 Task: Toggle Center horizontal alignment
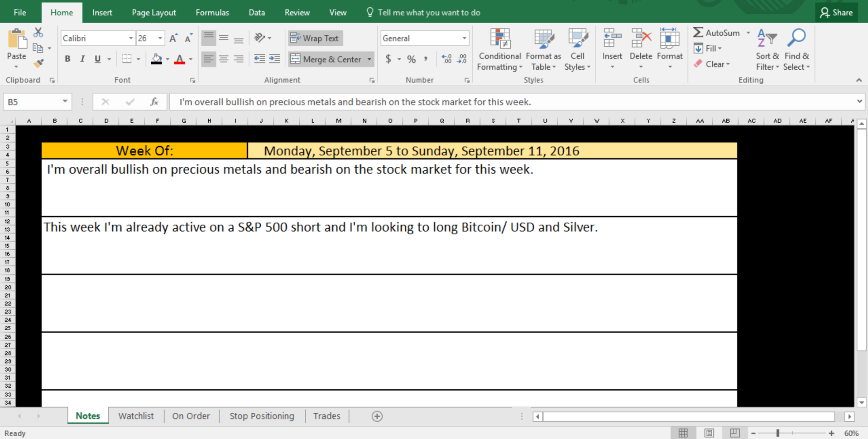224,59
